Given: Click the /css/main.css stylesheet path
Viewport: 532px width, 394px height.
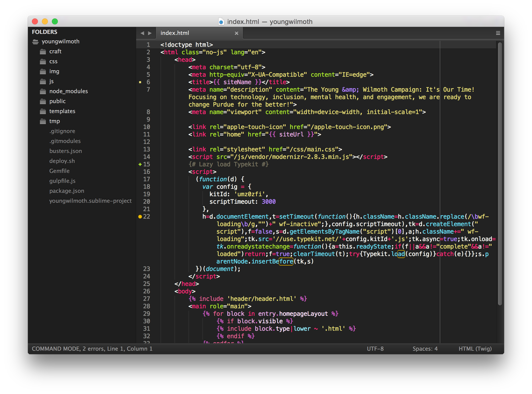Looking at the screenshot, I should click(314, 149).
